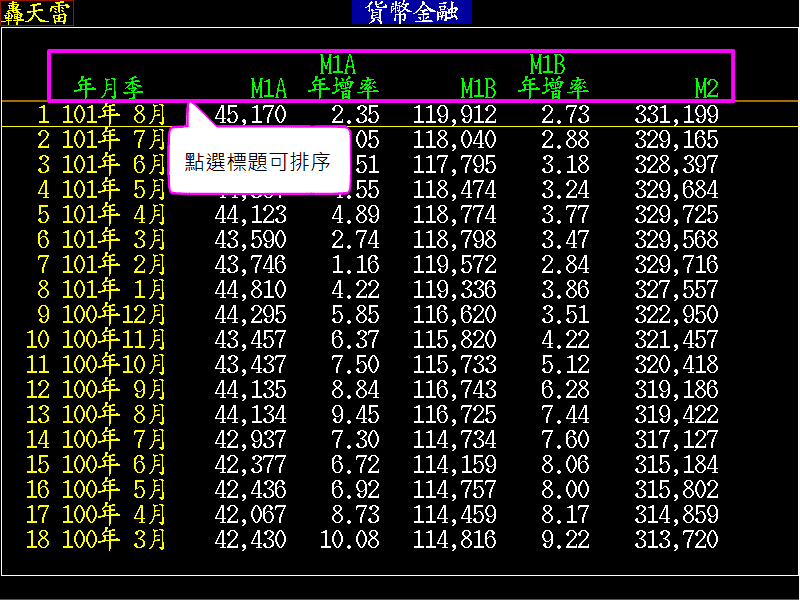Click M1A value 43,437 for 100年10月
The width and height of the screenshot is (800, 600).
tap(250, 365)
